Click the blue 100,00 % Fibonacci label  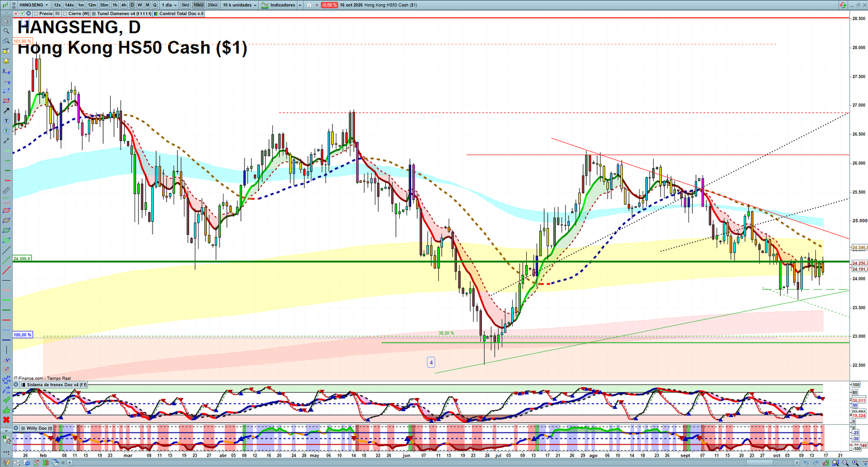click(22, 335)
